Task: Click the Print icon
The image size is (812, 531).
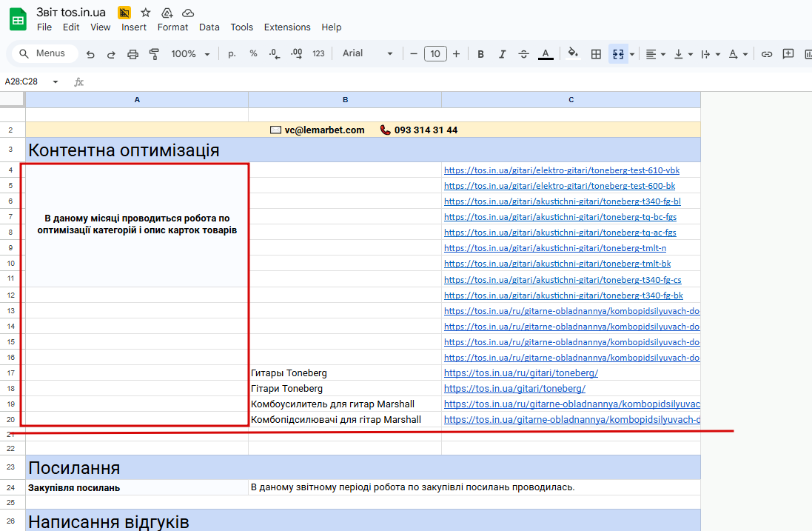Action: coord(133,54)
